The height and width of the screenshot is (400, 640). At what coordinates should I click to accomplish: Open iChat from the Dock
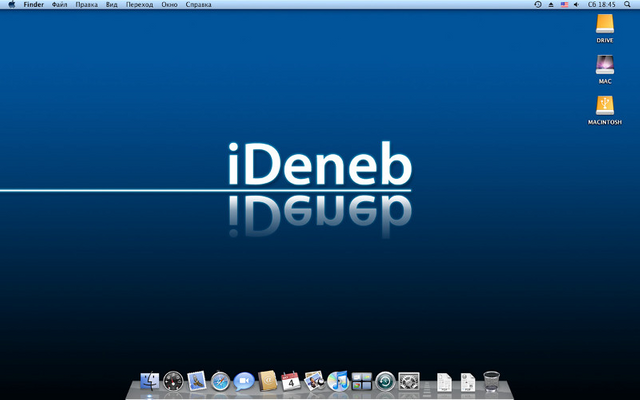[x=244, y=382]
